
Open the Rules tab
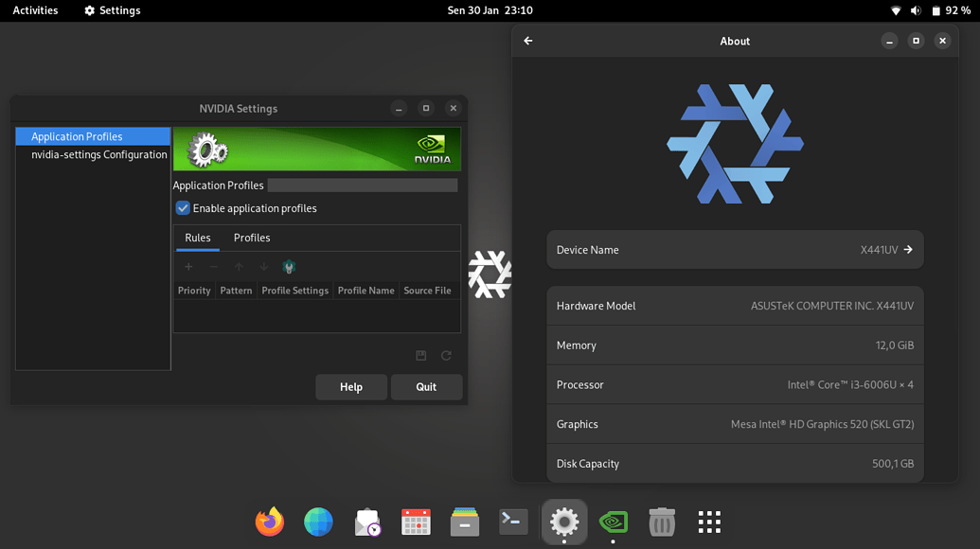tap(197, 238)
